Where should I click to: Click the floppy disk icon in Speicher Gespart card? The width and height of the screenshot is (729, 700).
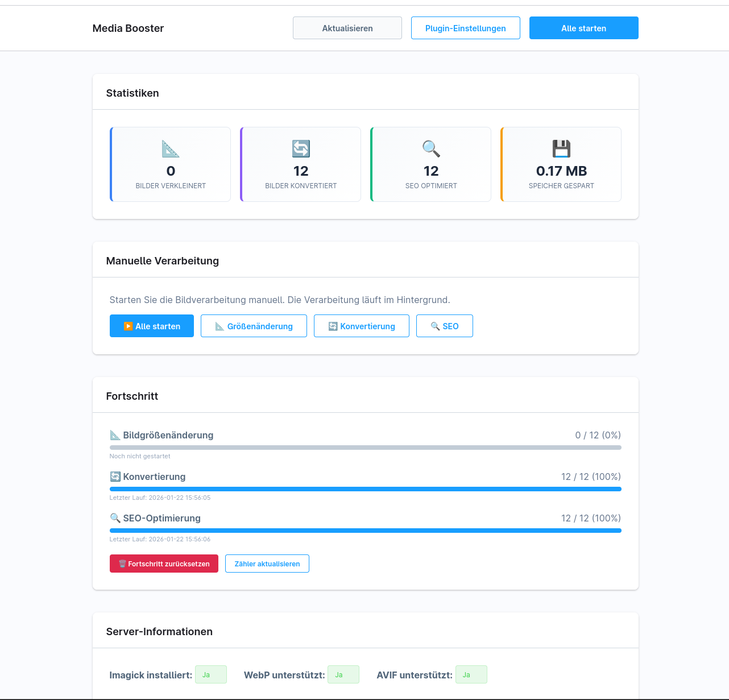[x=561, y=149]
